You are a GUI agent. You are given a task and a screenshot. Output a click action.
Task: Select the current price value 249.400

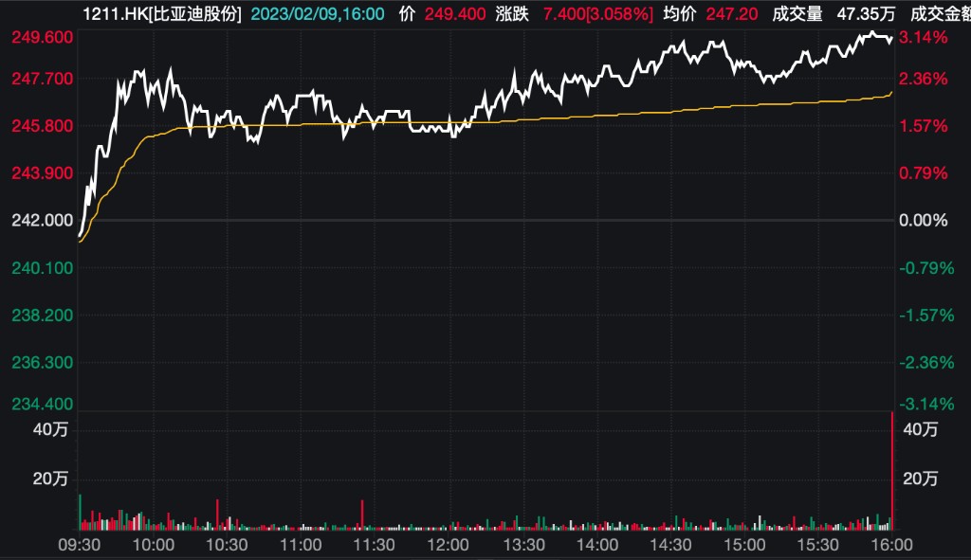click(457, 14)
